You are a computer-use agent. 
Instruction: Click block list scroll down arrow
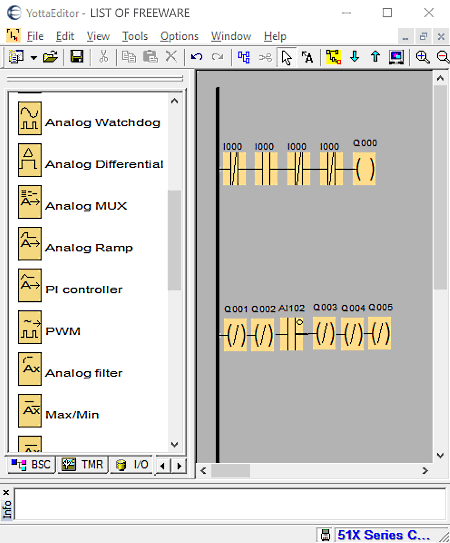175,444
